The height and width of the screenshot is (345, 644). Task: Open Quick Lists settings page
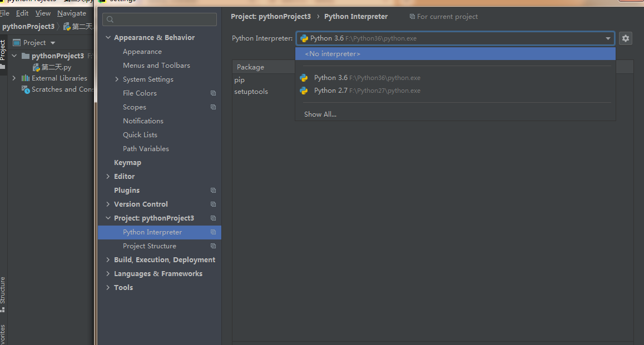point(140,135)
